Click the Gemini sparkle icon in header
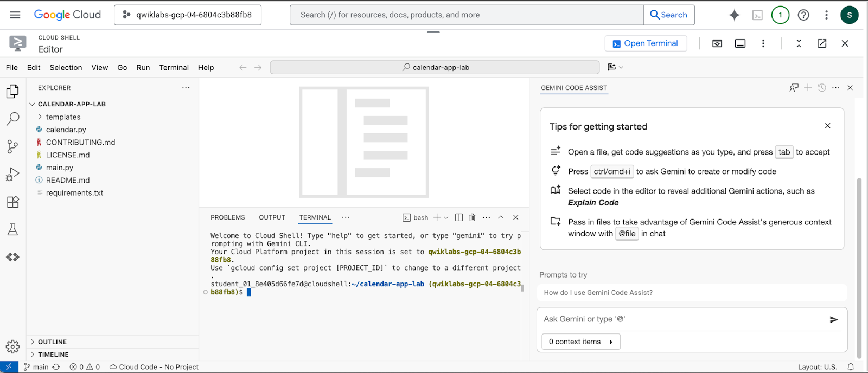The height and width of the screenshot is (373, 868). tap(734, 15)
